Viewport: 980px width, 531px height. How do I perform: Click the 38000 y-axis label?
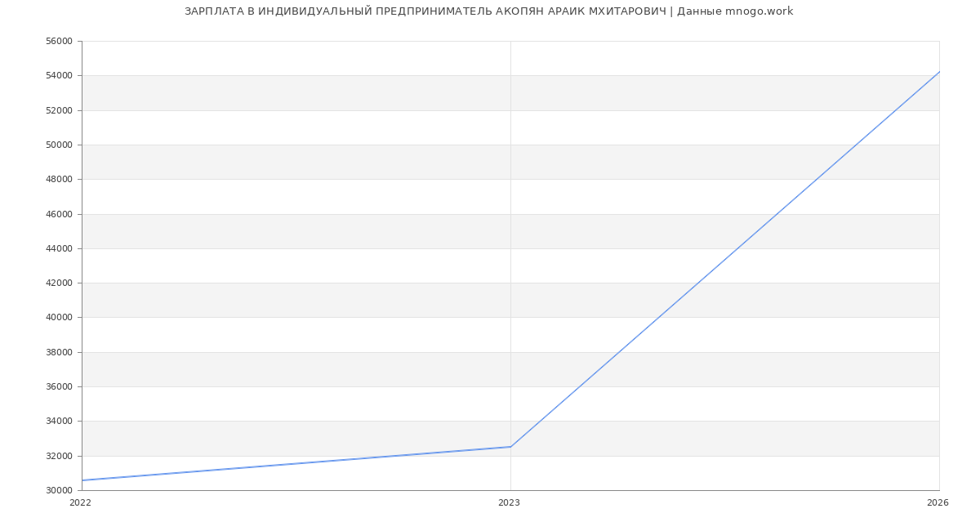60,352
